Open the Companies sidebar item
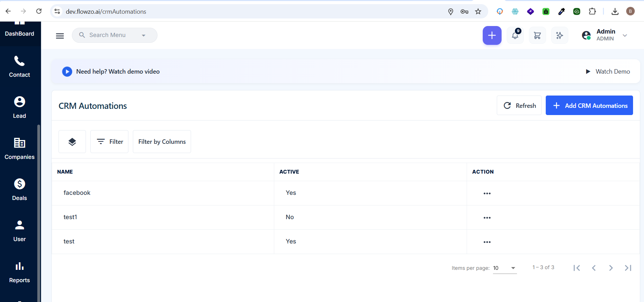 (x=20, y=149)
